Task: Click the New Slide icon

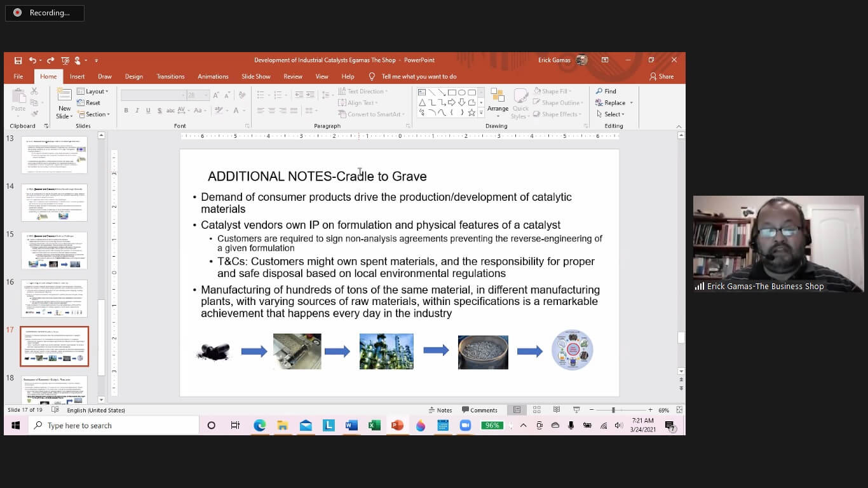Action: click(64, 95)
